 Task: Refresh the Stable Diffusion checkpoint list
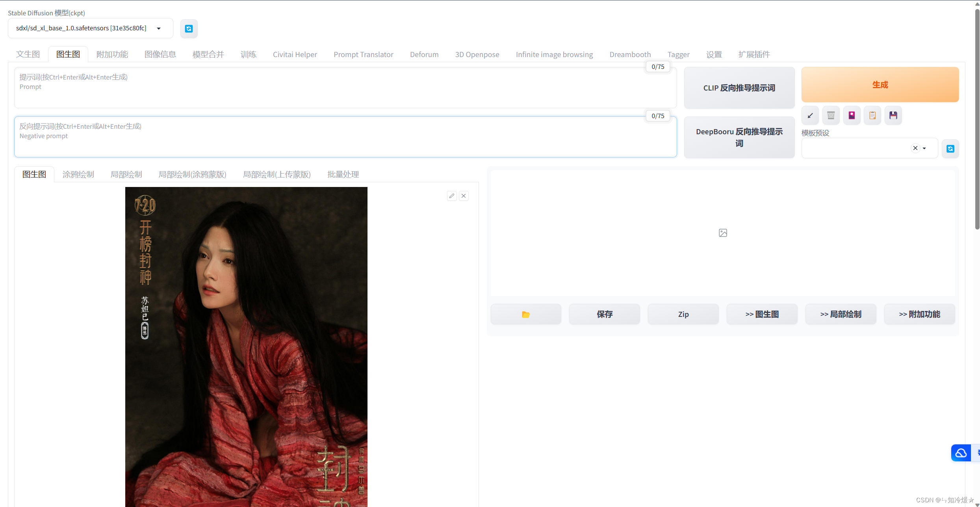coord(189,29)
